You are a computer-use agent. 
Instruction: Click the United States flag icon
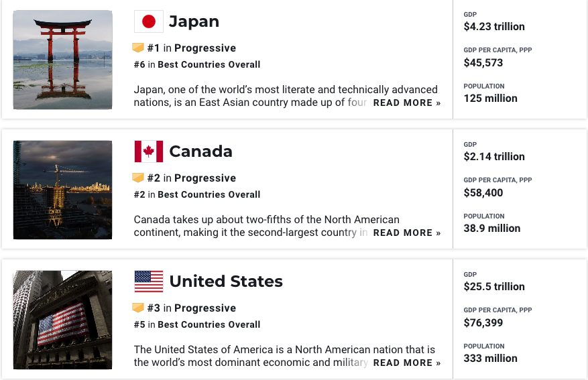(x=148, y=281)
